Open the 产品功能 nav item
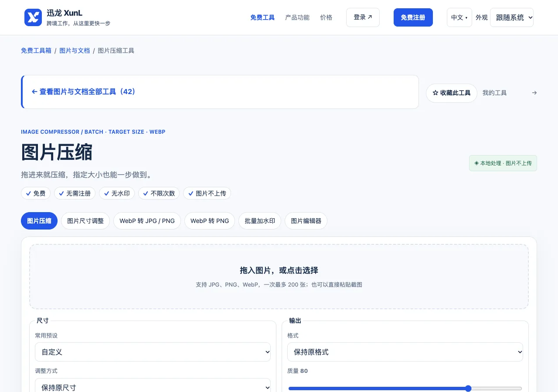The width and height of the screenshot is (558, 392). click(x=297, y=17)
